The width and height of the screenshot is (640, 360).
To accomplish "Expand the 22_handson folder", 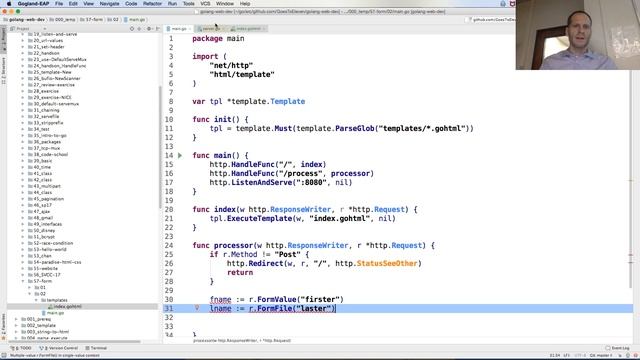I will pyautogui.click(x=23, y=53).
